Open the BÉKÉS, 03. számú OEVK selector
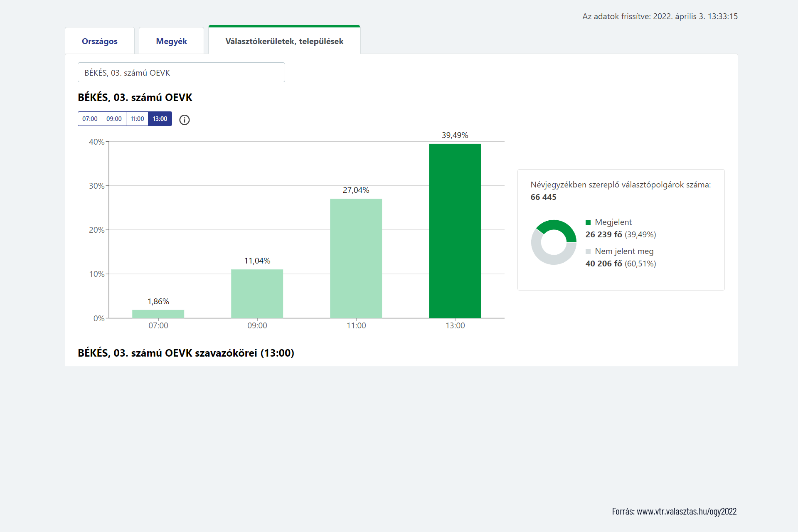 [x=181, y=72]
